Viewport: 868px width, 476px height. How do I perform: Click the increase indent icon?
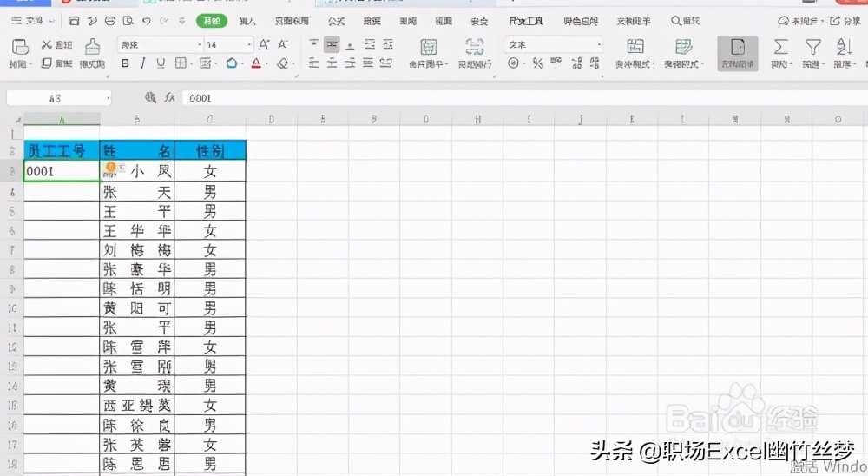[x=388, y=43]
